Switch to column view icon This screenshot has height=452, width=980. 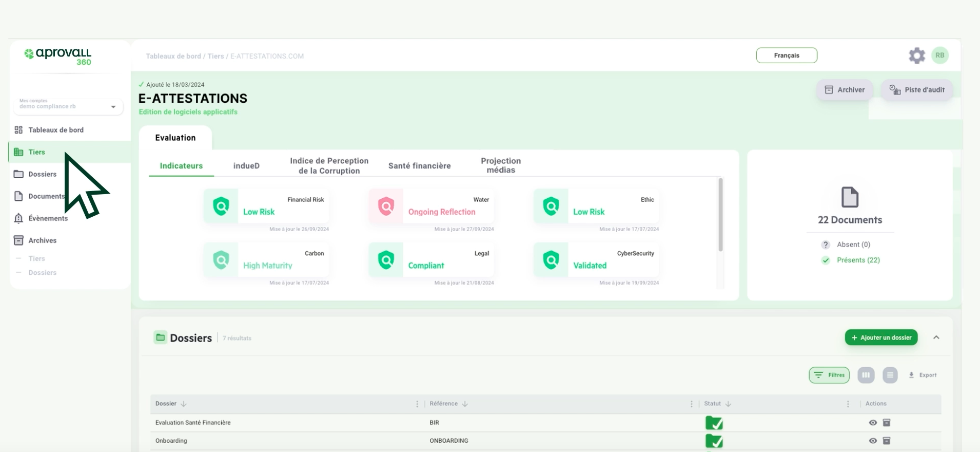coord(866,375)
